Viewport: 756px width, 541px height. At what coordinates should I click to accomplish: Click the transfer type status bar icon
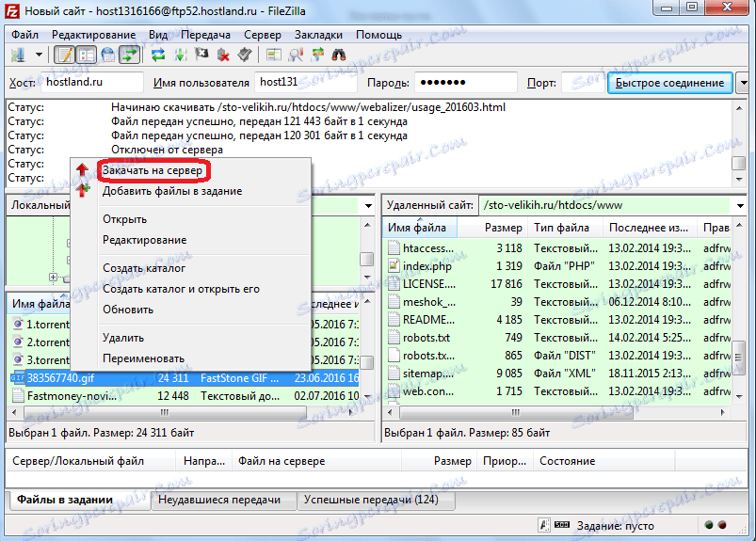point(544,525)
